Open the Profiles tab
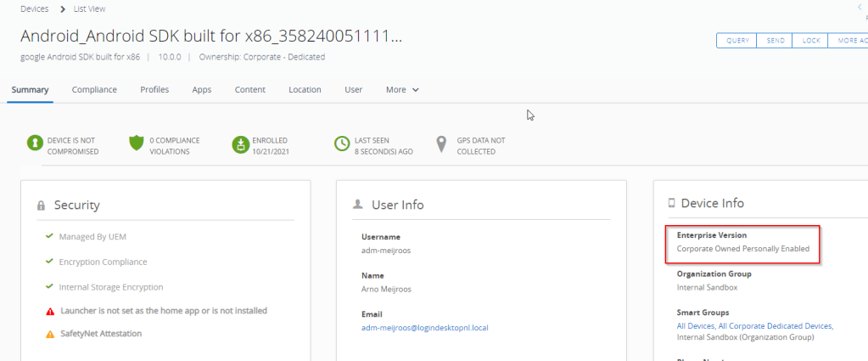Image resolution: width=868 pixels, height=361 pixels. [x=154, y=90]
